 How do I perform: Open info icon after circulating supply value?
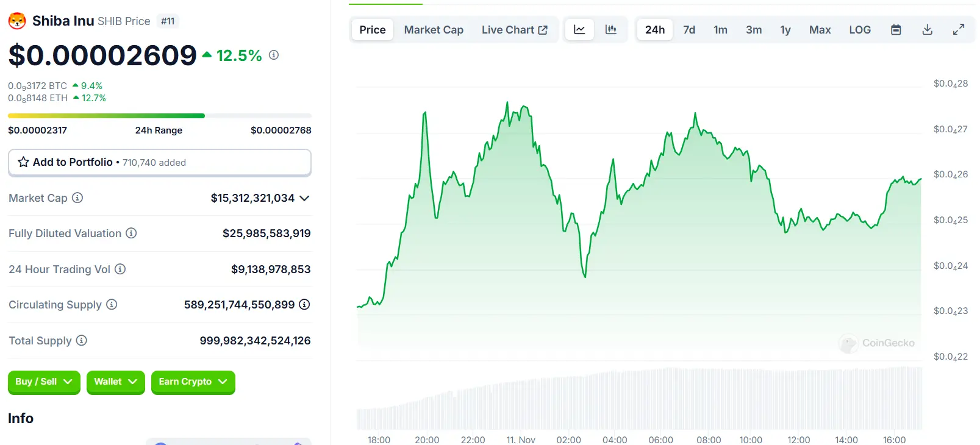[x=304, y=304]
